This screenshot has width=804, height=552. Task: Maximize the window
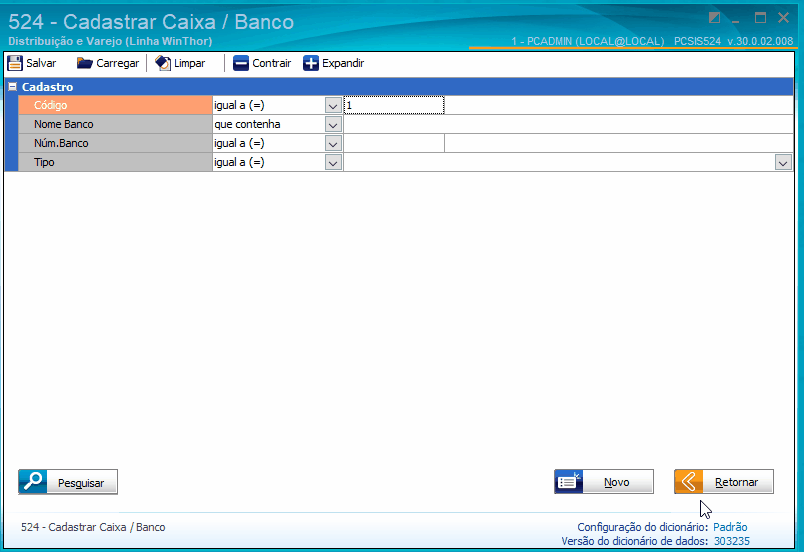click(760, 18)
